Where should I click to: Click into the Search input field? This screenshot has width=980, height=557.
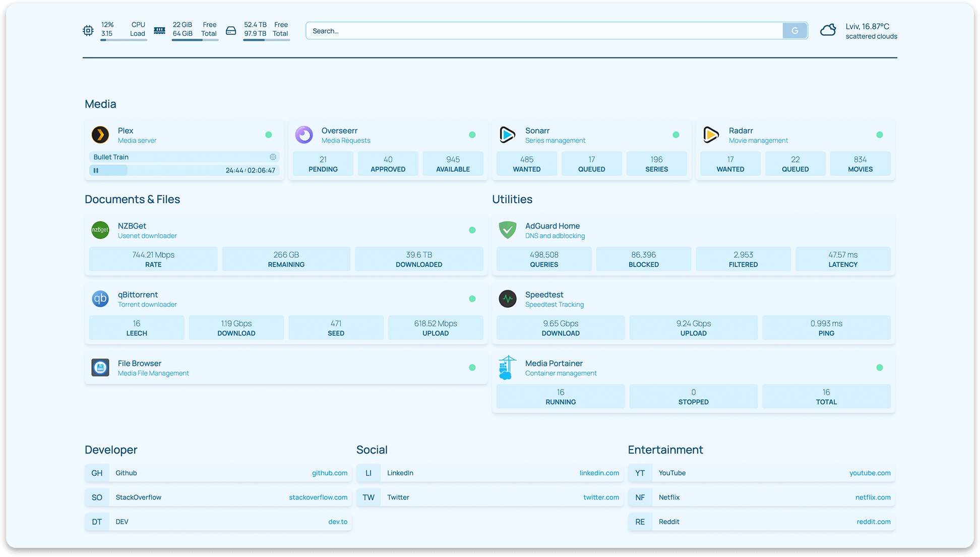click(x=544, y=31)
